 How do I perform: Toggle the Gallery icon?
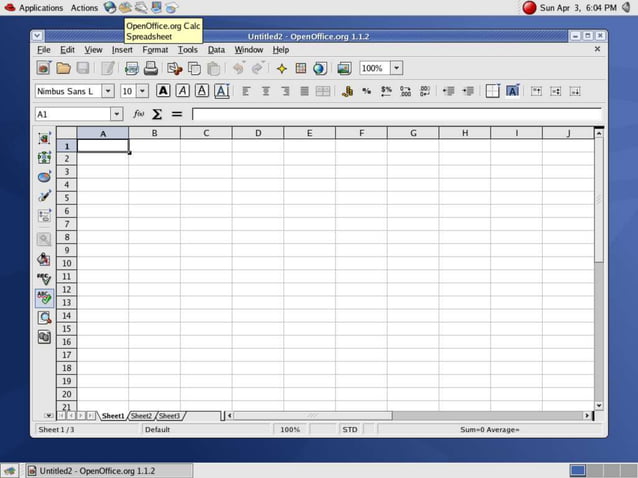pyautogui.click(x=344, y=68)
